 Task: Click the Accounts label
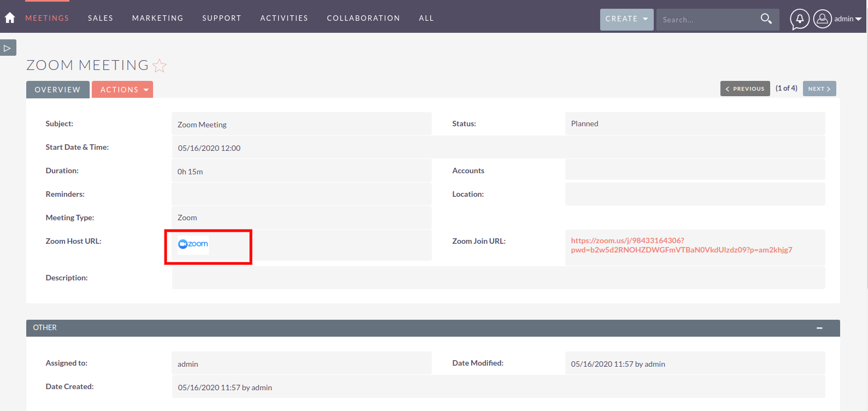click(468, 171)
